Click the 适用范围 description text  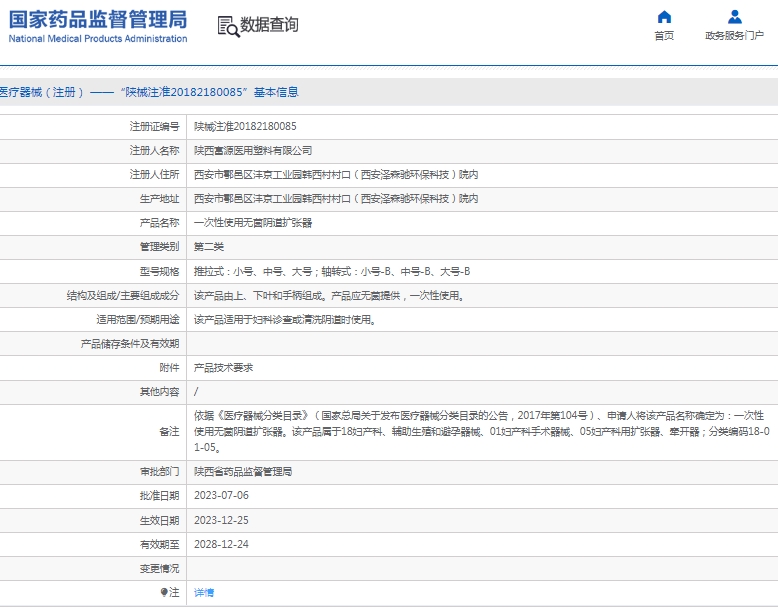tap(285, 320)
